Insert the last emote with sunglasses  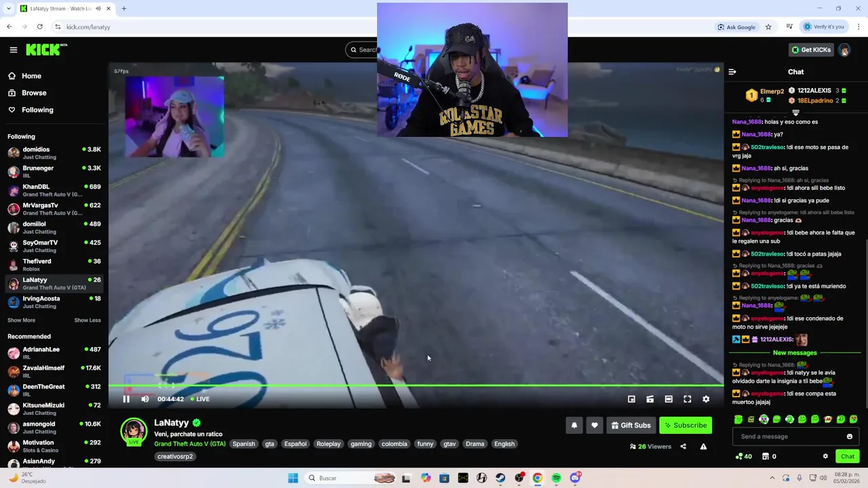pos(853,420)
